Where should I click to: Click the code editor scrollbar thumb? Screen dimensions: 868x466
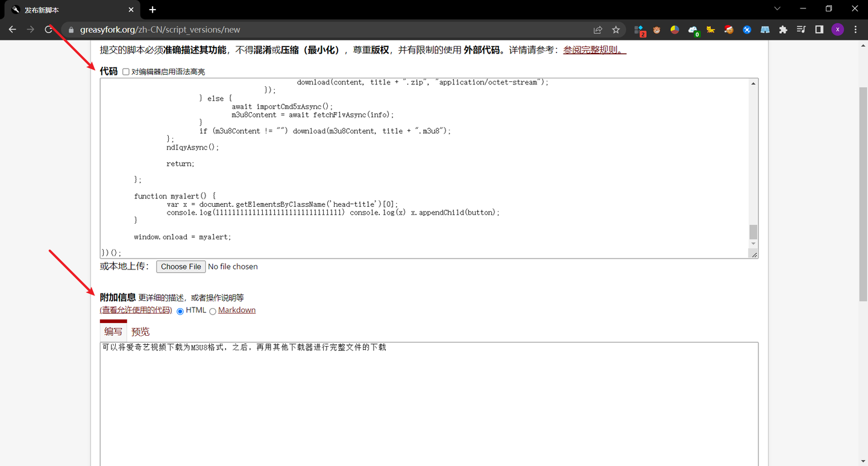pos(753,231)
